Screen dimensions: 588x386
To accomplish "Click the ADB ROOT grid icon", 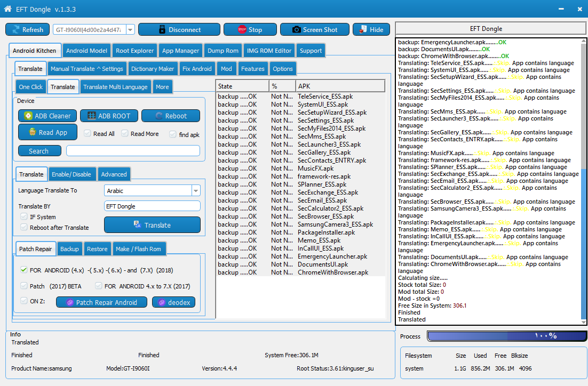I will click(x=91, y=116).
